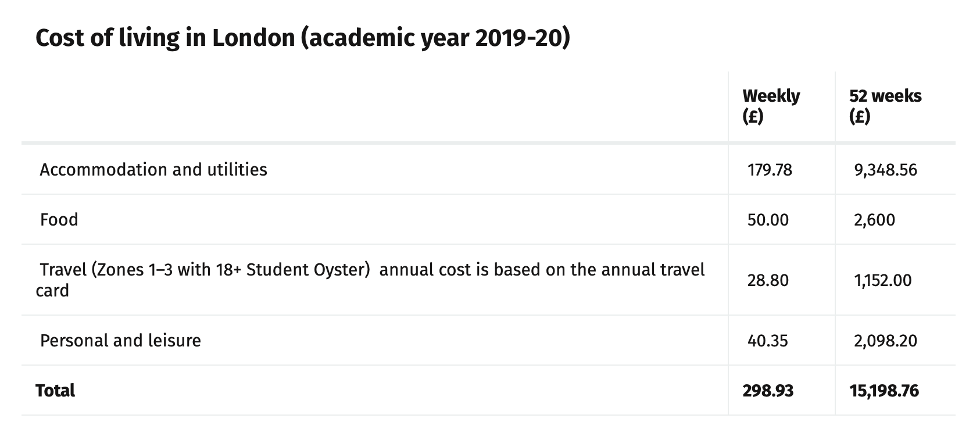This screenshot has width=980, height=436.
Task: Click the 2,600 annual food cost
Action: click(874, 220)
